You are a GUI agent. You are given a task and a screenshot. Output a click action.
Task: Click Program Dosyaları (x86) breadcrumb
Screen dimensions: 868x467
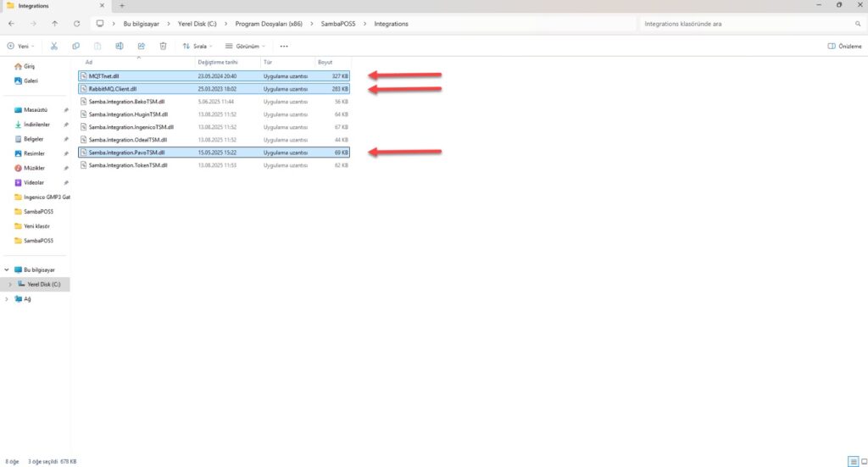click(269, 24)
